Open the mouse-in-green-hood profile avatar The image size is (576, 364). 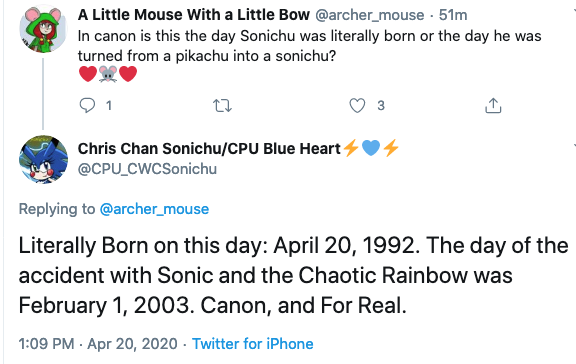pyautogui.click(x=43, y=29)
